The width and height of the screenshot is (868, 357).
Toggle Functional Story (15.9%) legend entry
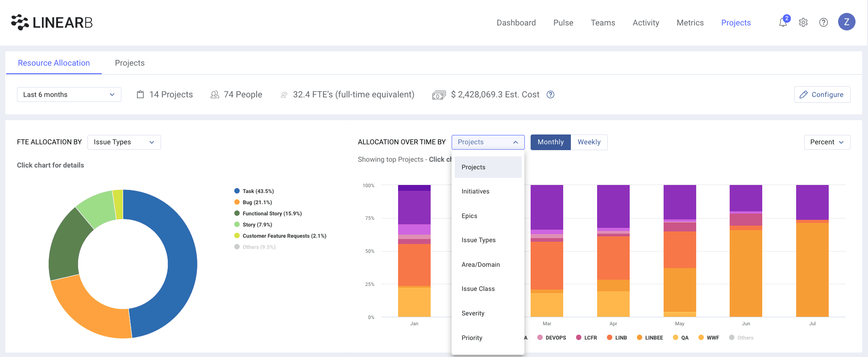point(268,213)
